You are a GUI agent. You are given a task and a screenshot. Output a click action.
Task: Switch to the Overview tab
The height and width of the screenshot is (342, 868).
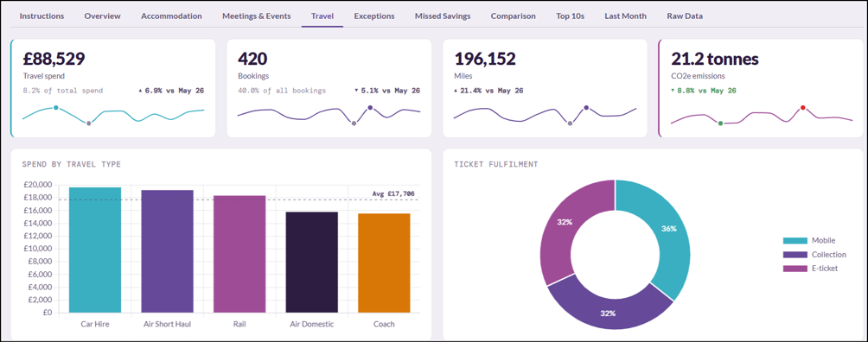click(x=102, y=16)
